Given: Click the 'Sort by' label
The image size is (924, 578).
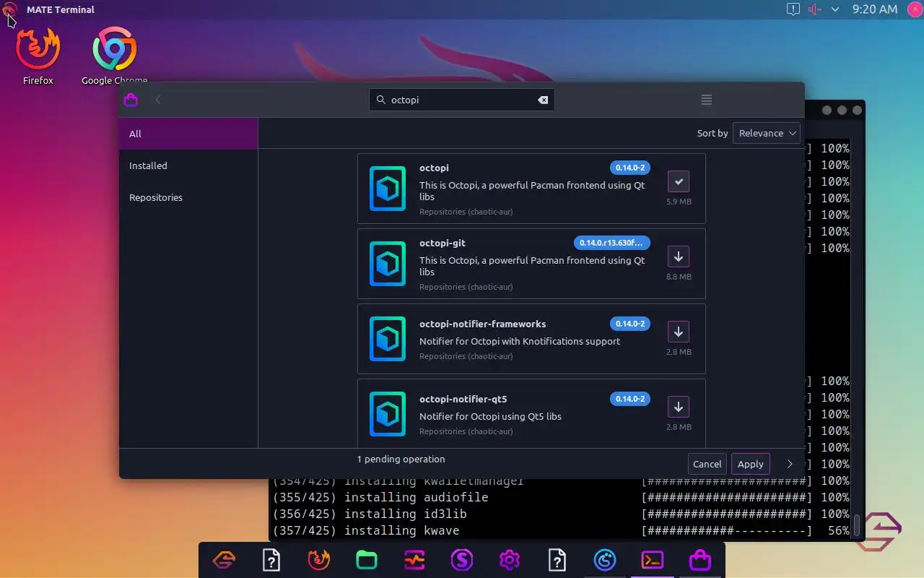Looking at the screenshot, I should 712,133.
